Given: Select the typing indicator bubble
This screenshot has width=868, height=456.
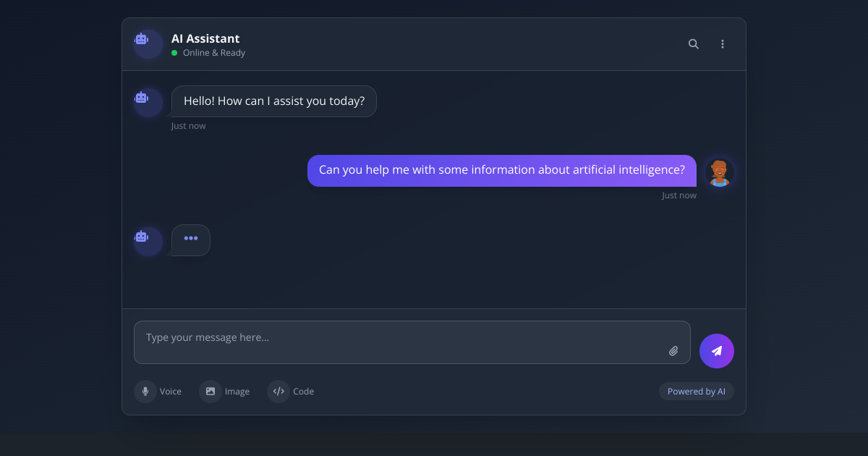Looking at the screenshot, I should click(x=190, y=240).
